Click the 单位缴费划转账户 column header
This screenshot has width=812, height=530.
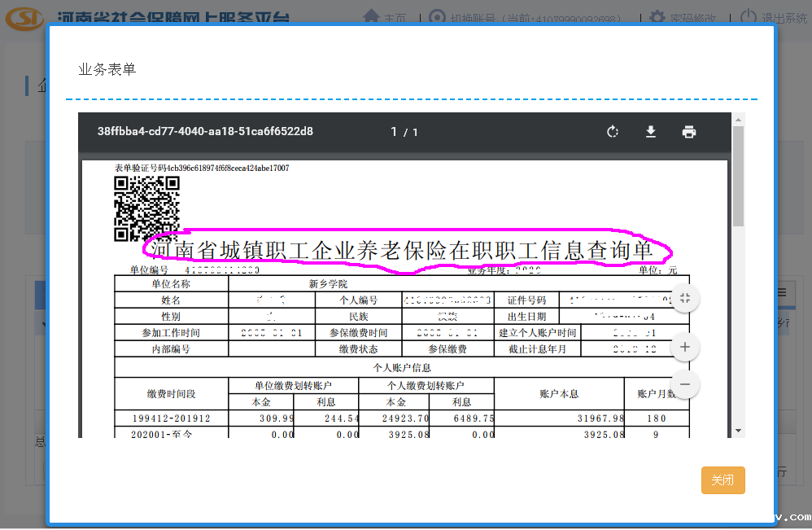(x=293, y=385)
